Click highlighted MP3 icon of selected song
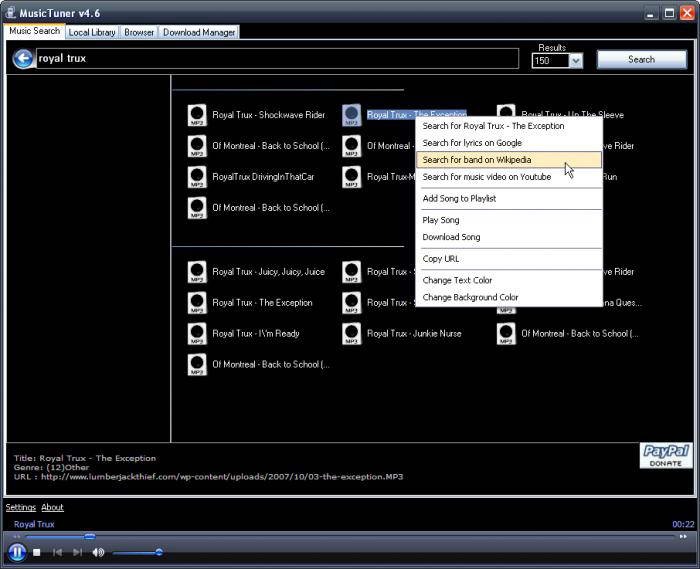This screenshot has width=700, height=569. [x=351, y=115]
